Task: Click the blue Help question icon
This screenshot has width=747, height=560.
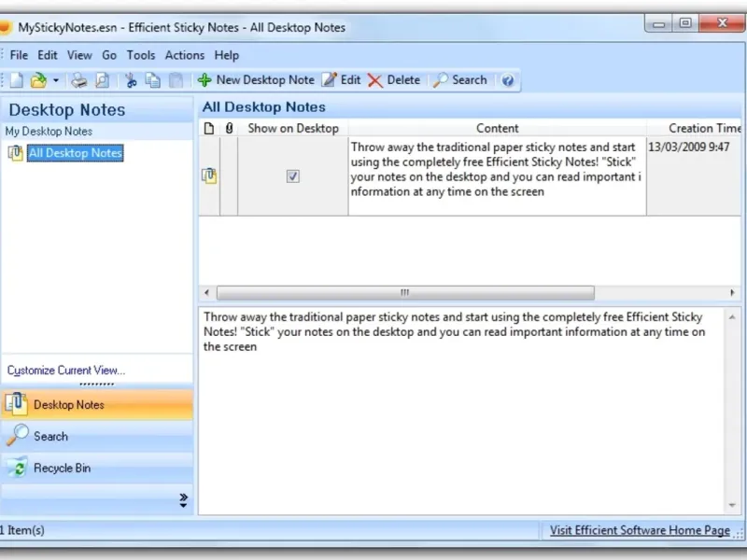Action: (x=508, y=80)
